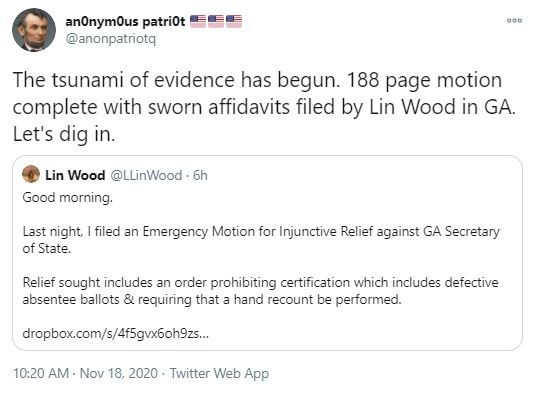
Task: Open the @anonpatriotq handle
Action: pos(111,39)
